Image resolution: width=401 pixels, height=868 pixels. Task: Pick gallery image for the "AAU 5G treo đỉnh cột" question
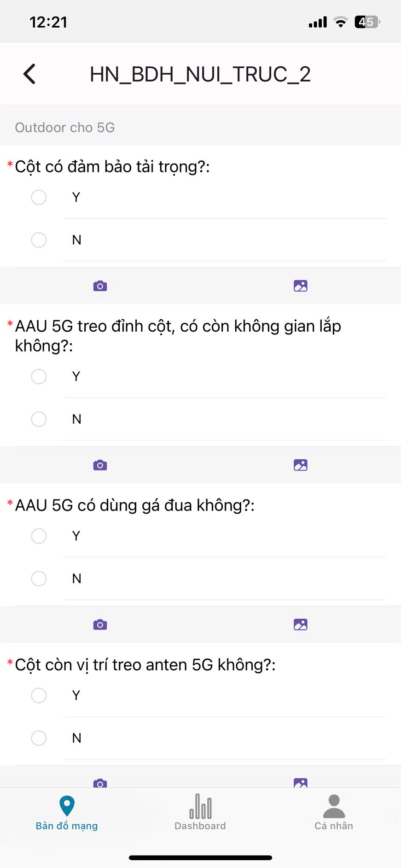click(300, 465)
